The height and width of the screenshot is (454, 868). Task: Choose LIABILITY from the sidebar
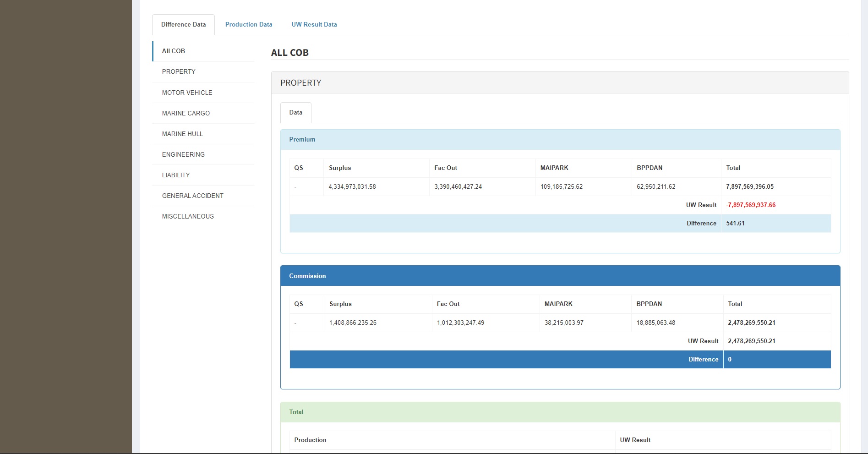point(176,175)
